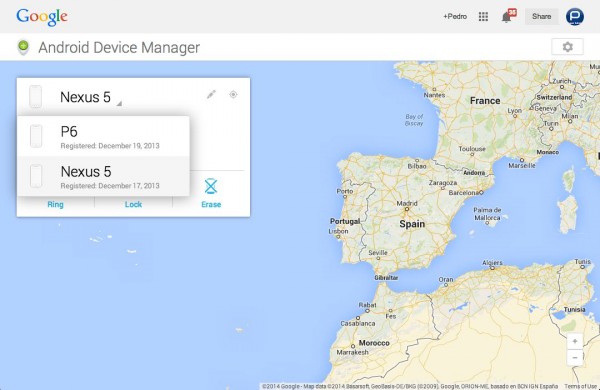Select Nexus 5 from the device list
600x390 pixels.
point(103,176)
